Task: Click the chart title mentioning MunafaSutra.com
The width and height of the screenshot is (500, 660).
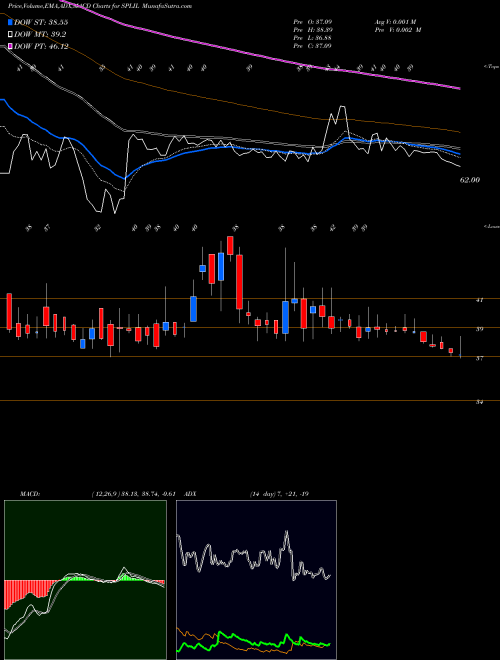Action: pos(100,7)
